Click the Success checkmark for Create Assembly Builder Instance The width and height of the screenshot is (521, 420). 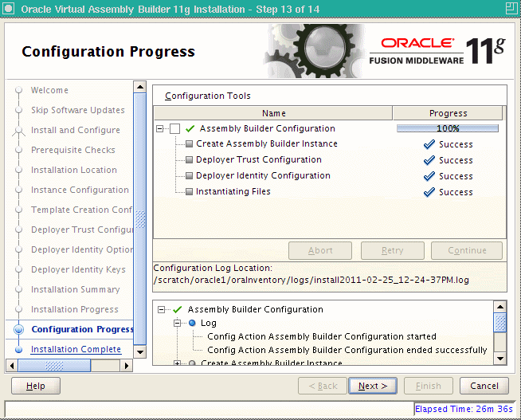(x=429, y=144)
